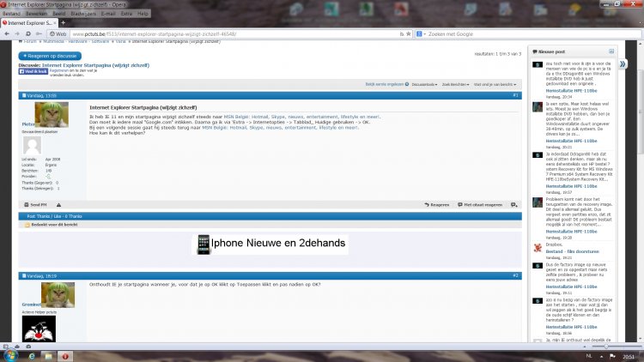Click second poster's cat avatar thumbnail
644x362 pixels.
[x=58, y=295]
